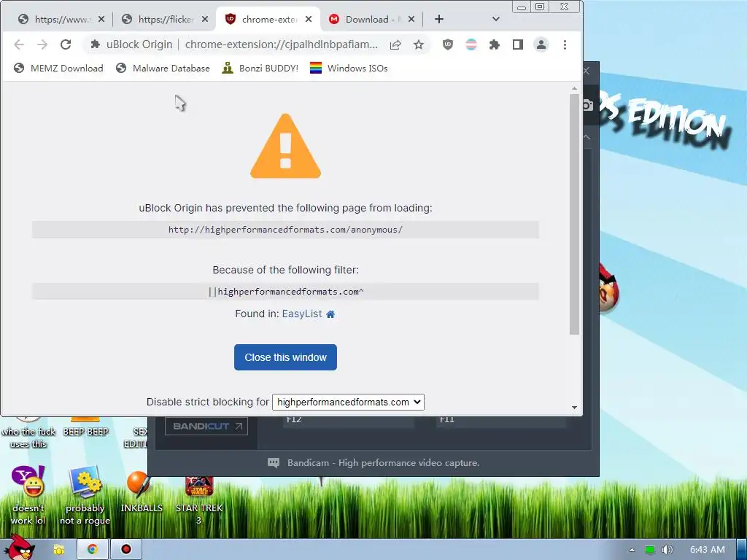The width and height of the screenshot is (747, 560).
Task: Toggle the Chrome side panel
Action: click(518, 44)
